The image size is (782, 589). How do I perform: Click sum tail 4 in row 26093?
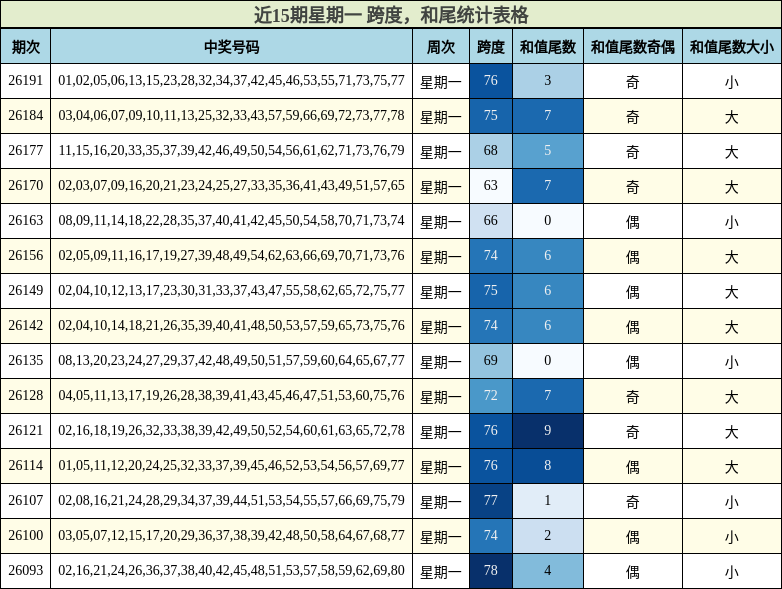pos(548,571)
